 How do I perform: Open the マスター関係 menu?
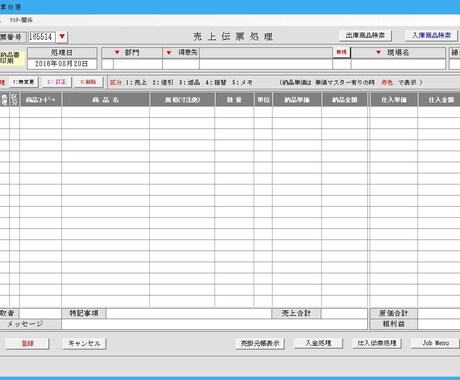point(21,20)
